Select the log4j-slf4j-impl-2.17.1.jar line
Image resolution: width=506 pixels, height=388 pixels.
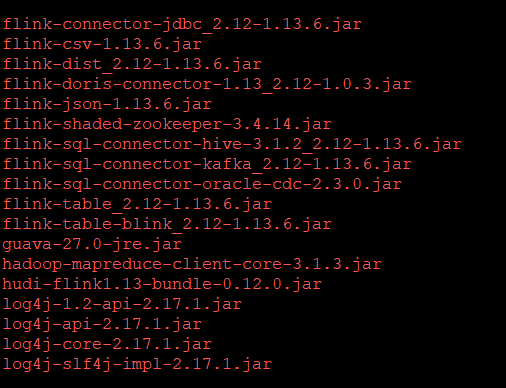click(137, 365)
